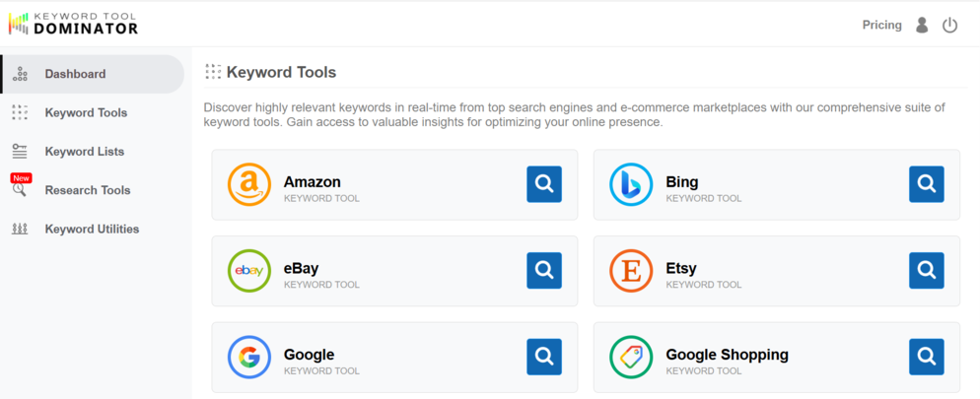Select Dashboard in the sidebar
Viewport: 980px width, 399px height.
[x=93, y=74]
